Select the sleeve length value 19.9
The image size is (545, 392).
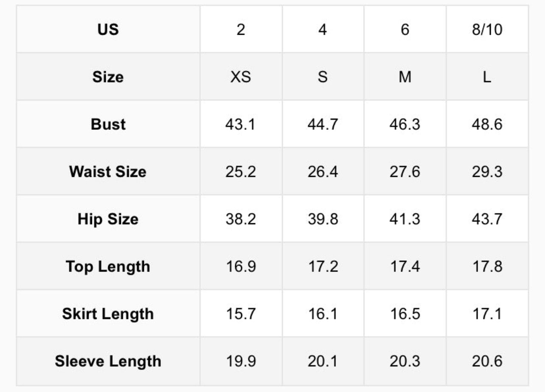(241, 361)
